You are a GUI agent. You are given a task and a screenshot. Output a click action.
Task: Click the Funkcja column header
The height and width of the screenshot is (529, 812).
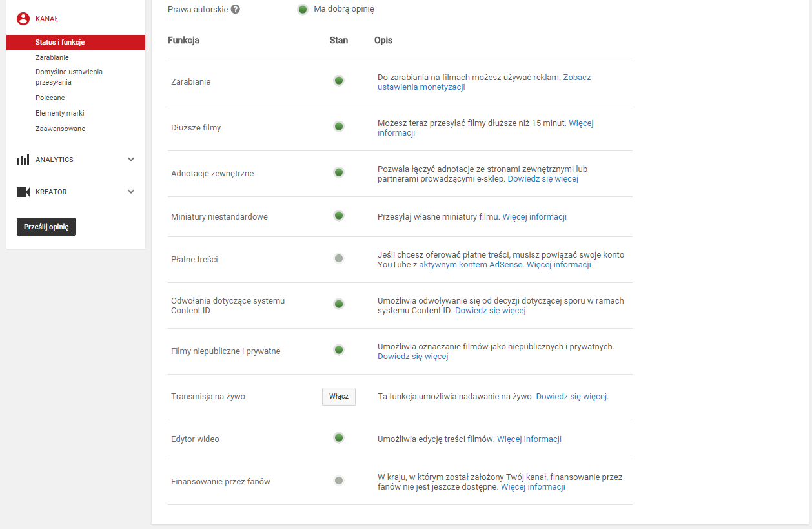(x=183, y=40)
